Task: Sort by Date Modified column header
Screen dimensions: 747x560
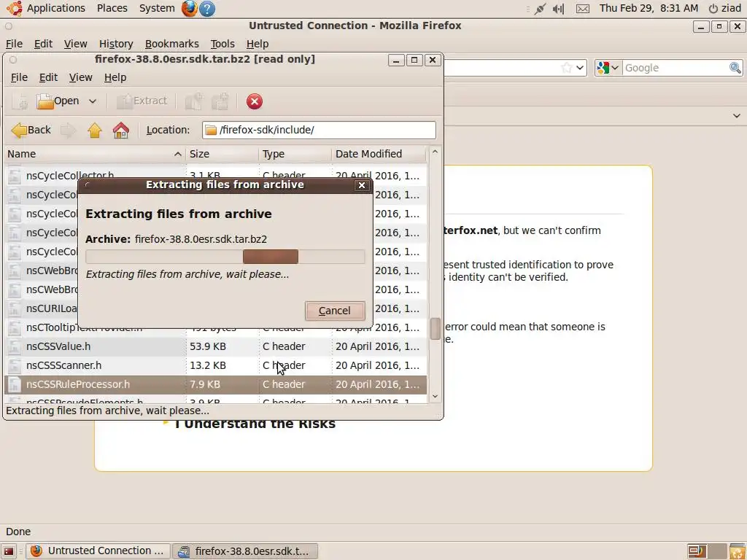Action: point(379,154)
